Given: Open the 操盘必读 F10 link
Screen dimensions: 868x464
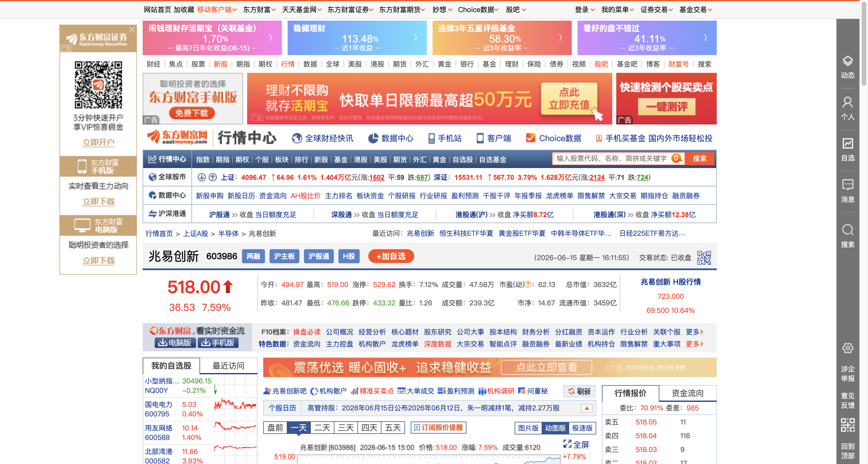Looking at the screenshot, I should [307, 332].
